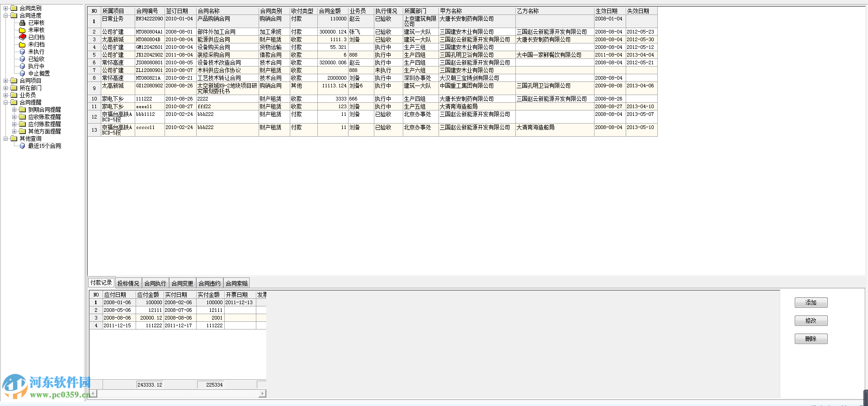Click the folder icon beside 业务员
Viewport: 868px width, 406px height.
click(x=14, y=95)
